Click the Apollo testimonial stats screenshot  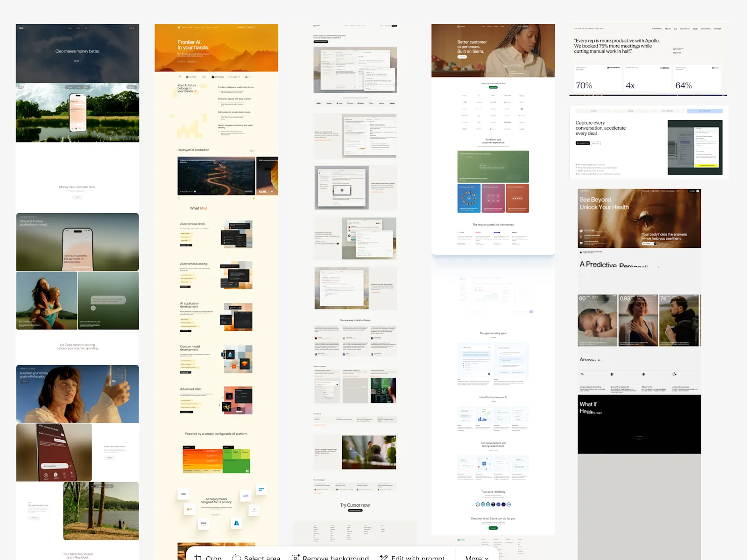[x=648, y=60]
